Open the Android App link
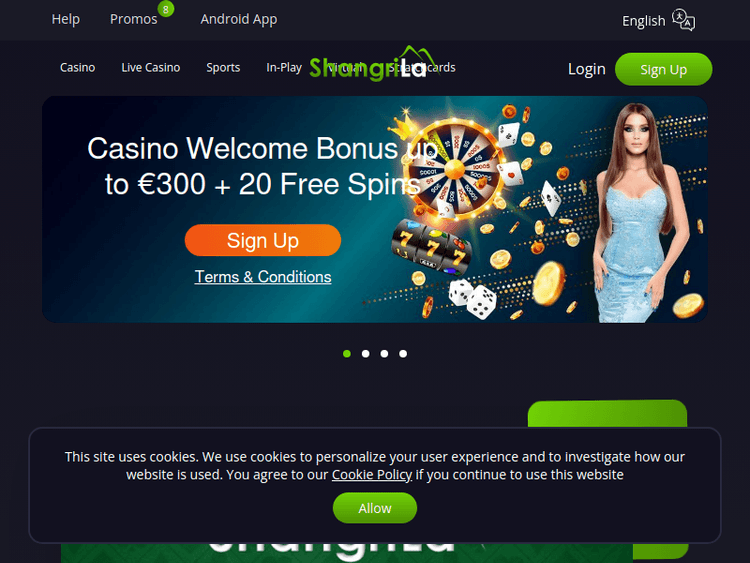The image size is (750, 563). coord(239,19)
